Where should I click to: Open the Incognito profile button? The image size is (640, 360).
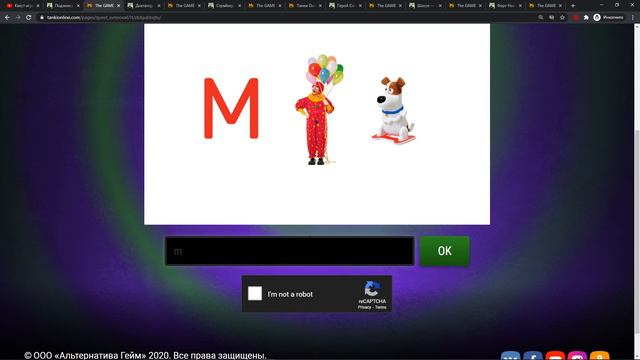(609, 18)
